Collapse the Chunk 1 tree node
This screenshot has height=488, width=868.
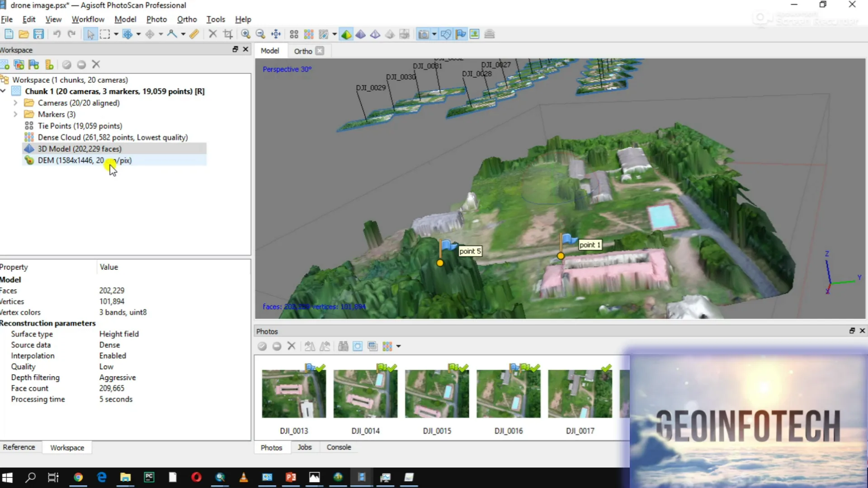(3, 91)
